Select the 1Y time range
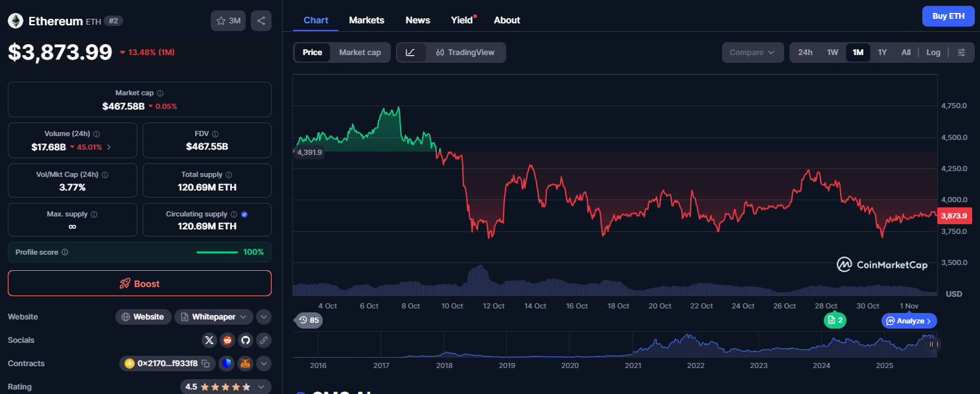 (882, 52)
